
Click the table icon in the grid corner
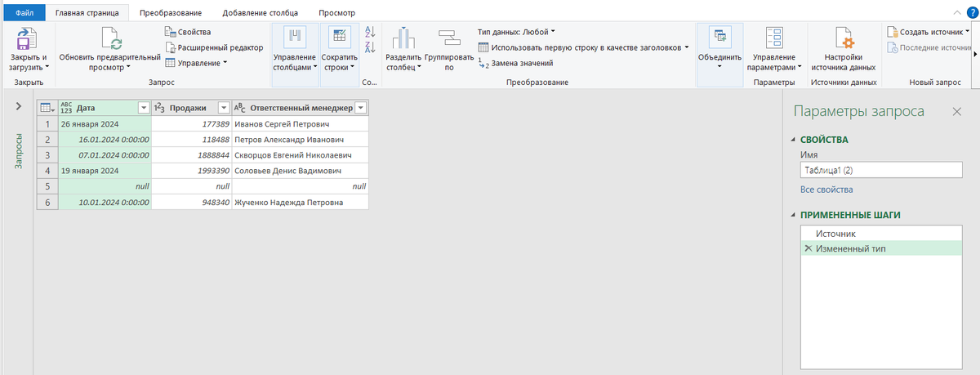(x=47, y=108)
